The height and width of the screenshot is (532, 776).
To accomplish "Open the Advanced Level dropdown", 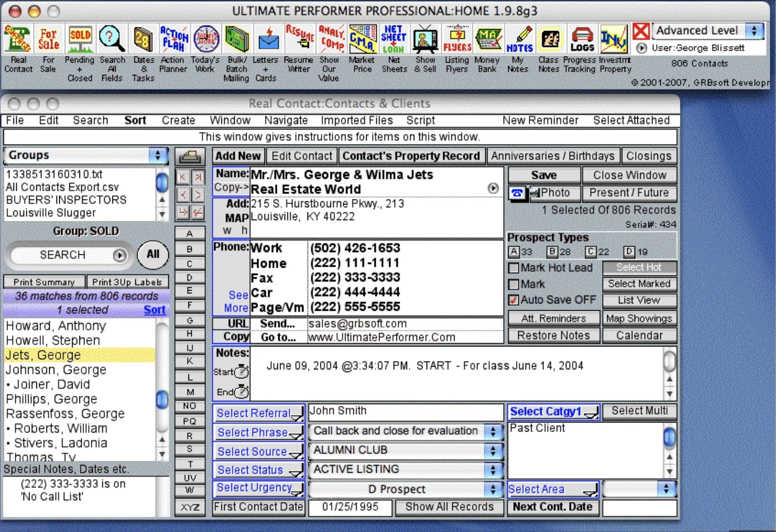I will click(x=708, y=31).
